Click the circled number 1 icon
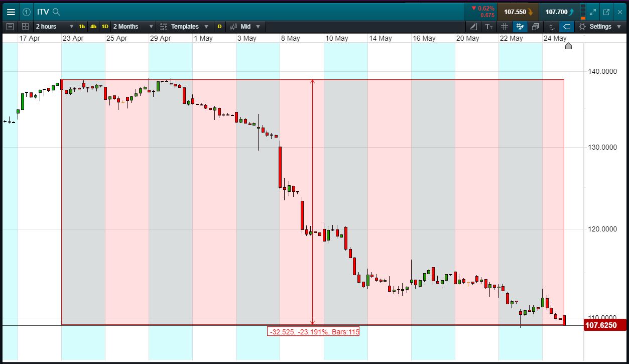Viewport: 629px width, 364px height. 27,12
